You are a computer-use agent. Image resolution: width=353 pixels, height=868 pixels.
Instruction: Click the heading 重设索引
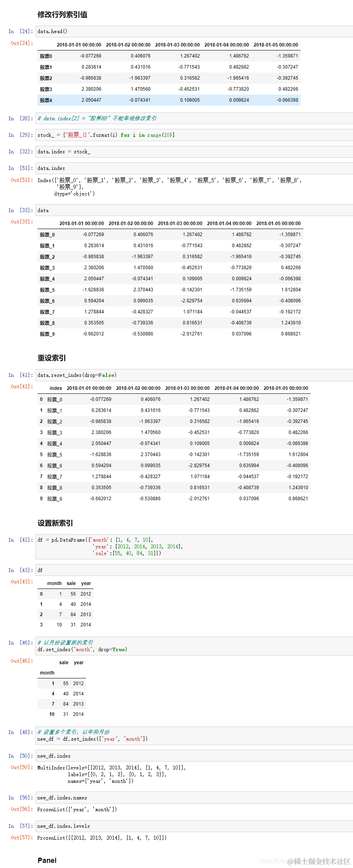pos(52,358)
